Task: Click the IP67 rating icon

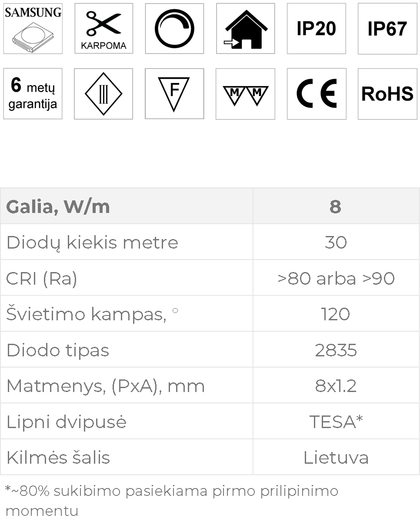Action: [x=387, y=29]
